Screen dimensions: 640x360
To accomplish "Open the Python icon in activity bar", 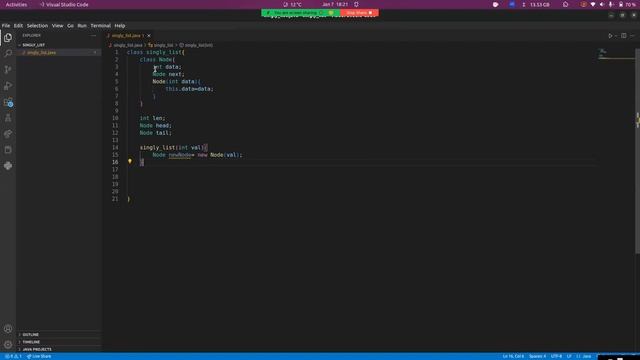I will coord(8,166).
